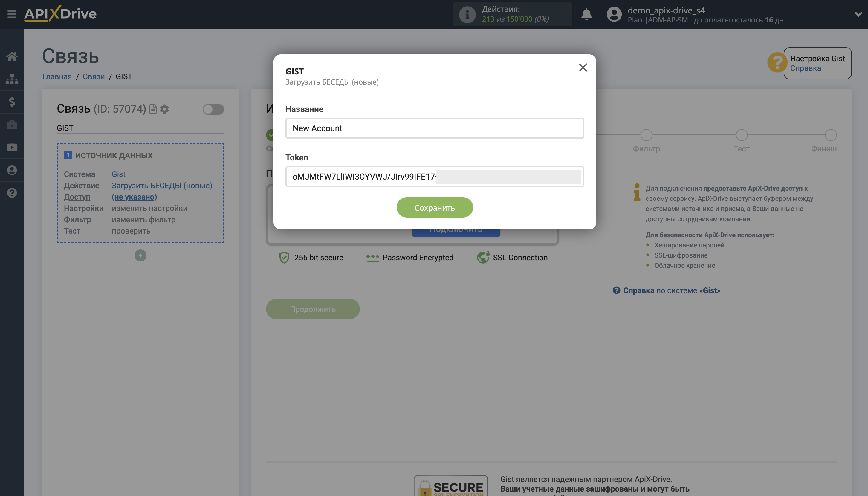Click the gear settings icon next to connection ID
Image resolution: width=868 pixels, height=496 pixels.
[x=165, y=109]
